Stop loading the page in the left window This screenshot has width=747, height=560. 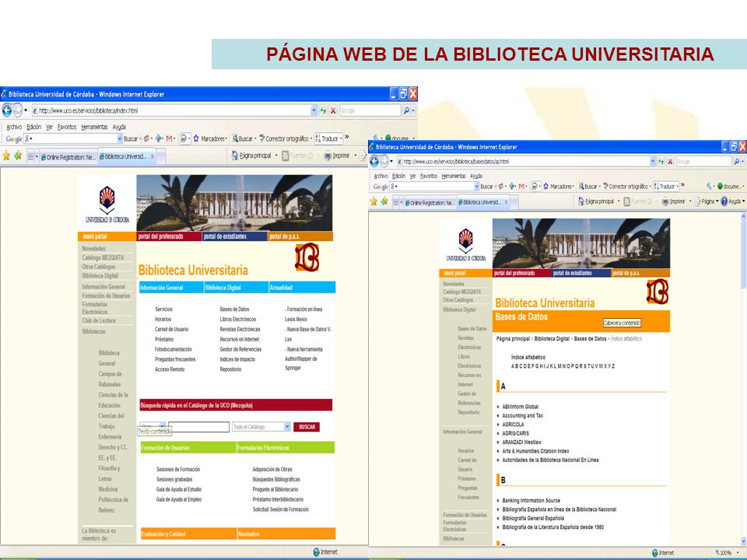pyautogui.click(x=333, y=110)
